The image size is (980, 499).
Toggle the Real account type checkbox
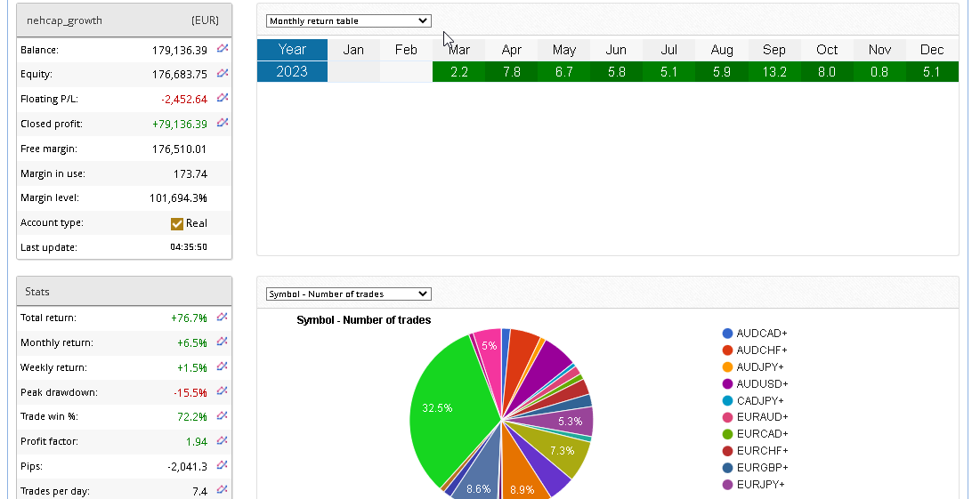(177, 223)
